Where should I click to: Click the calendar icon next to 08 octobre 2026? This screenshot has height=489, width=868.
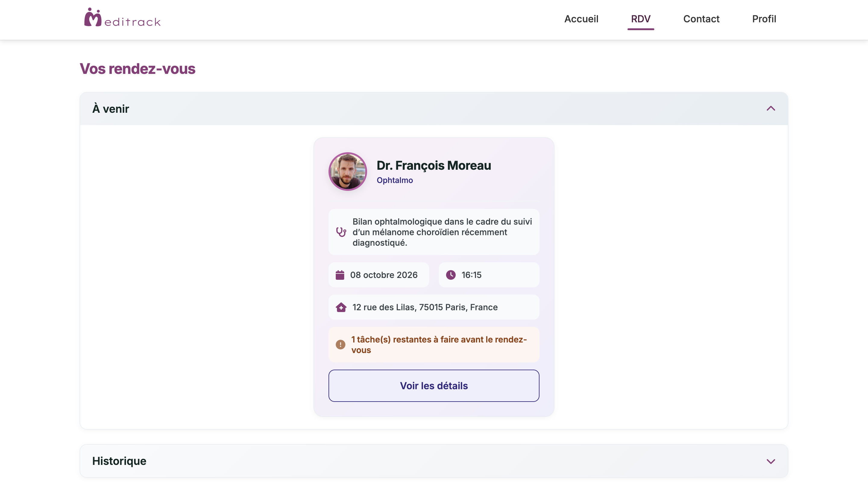[x=340, y=275]
